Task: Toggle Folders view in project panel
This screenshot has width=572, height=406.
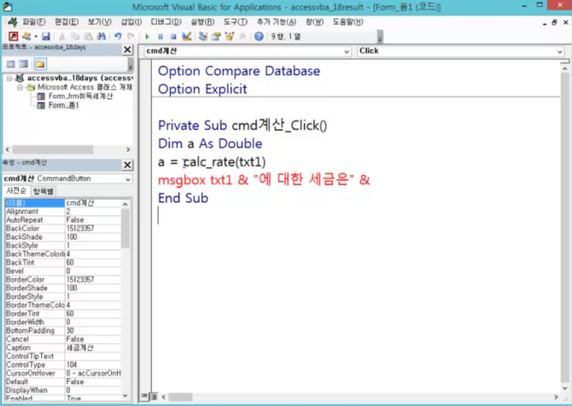Action: point(40,64)
